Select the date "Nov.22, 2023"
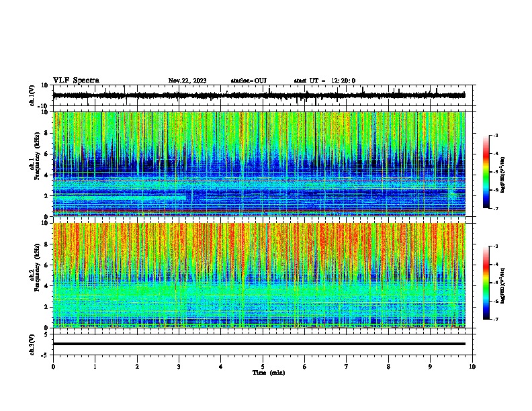 tap(187, 81)
